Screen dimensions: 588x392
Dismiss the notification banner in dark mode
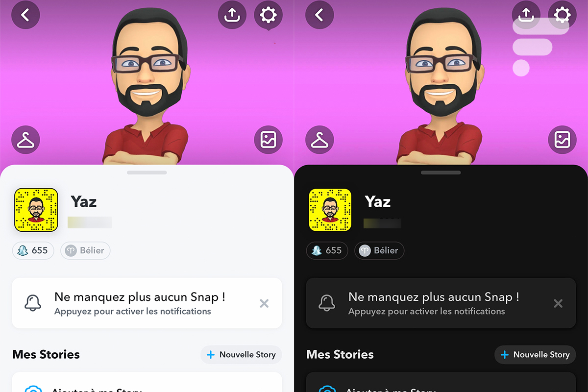(558, 304)
